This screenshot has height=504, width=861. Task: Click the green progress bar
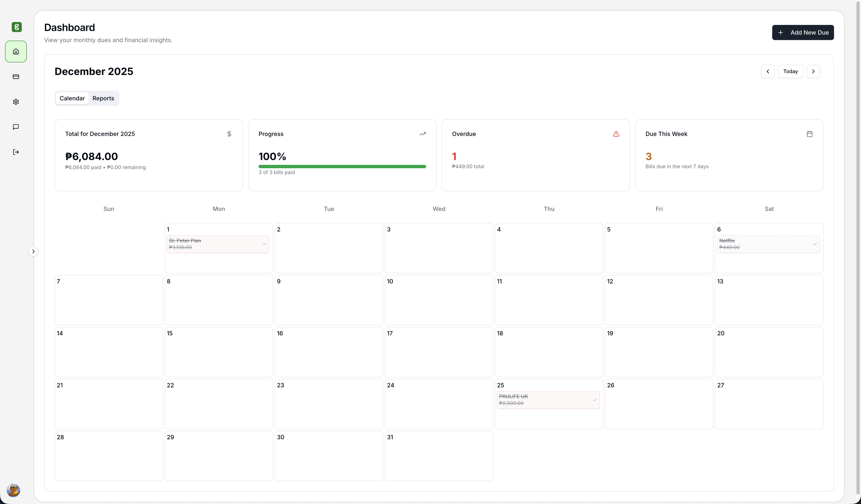(342, 166)
